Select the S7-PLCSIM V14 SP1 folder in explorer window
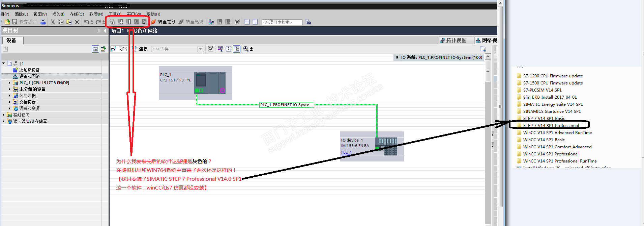The width and height of the screenshot is (644, 226). [542, 90]
